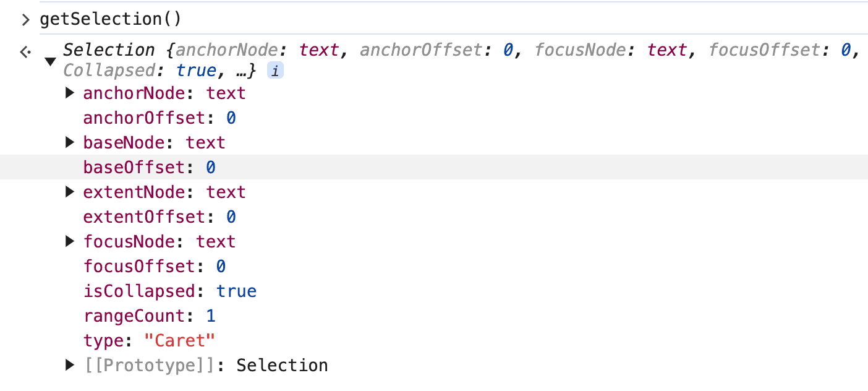Click the return value arrow icon
This screenshot has width=868, height=391.
(23, 51)
